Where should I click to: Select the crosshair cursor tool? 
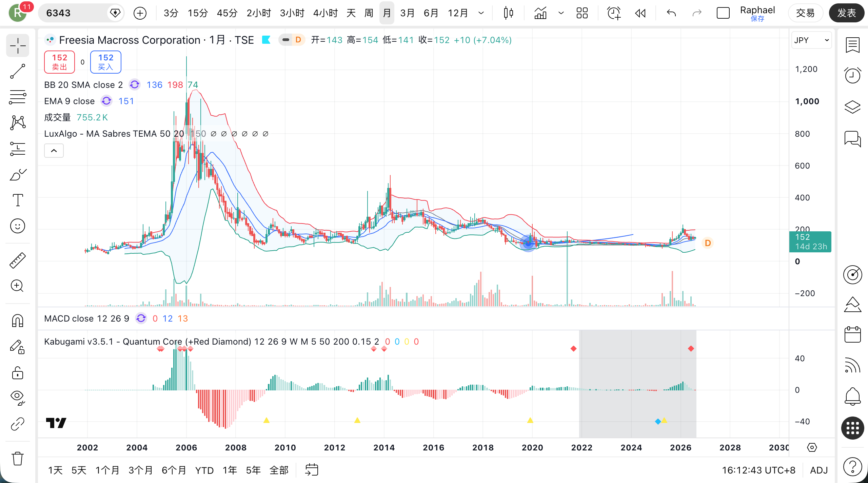18,45
